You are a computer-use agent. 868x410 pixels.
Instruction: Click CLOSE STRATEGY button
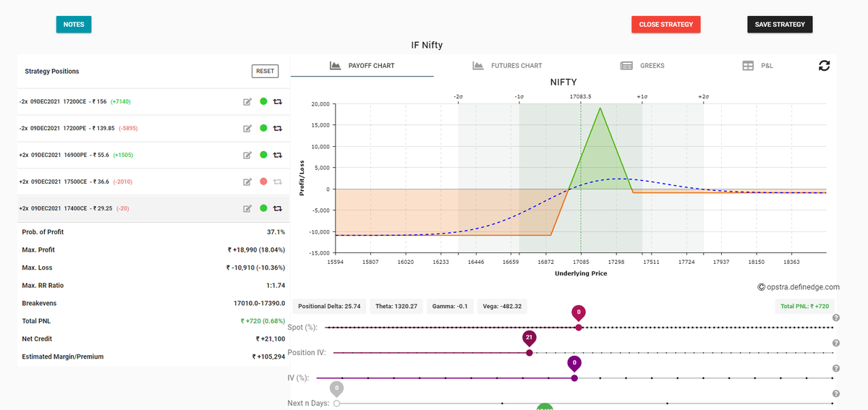pos(665,25)
